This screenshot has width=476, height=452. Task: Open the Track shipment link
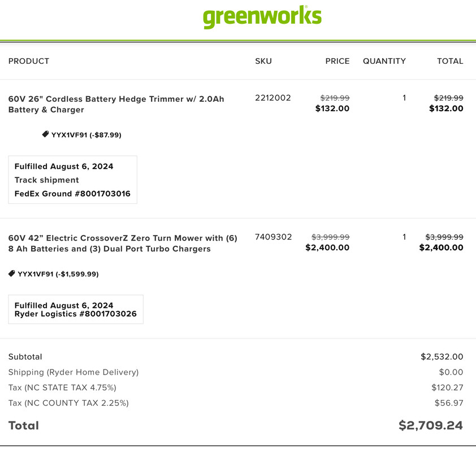click(x=47, y=180)
